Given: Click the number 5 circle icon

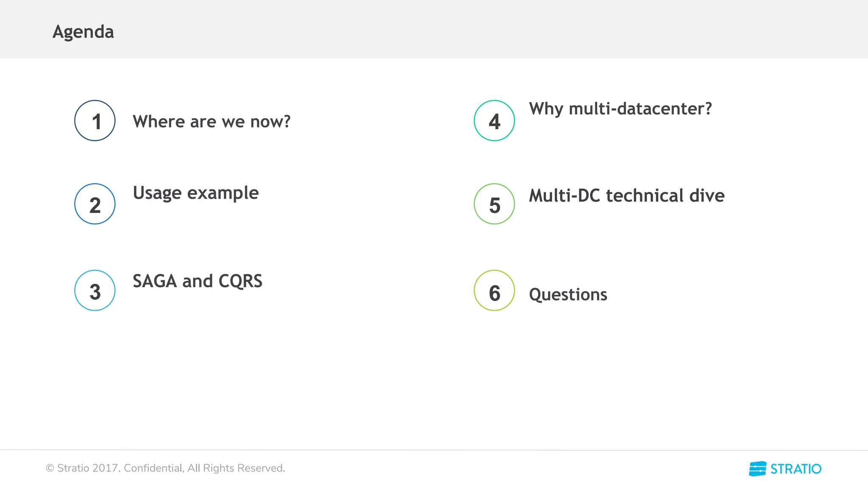Looking at the screenshot, I should (x=494, y=204).
